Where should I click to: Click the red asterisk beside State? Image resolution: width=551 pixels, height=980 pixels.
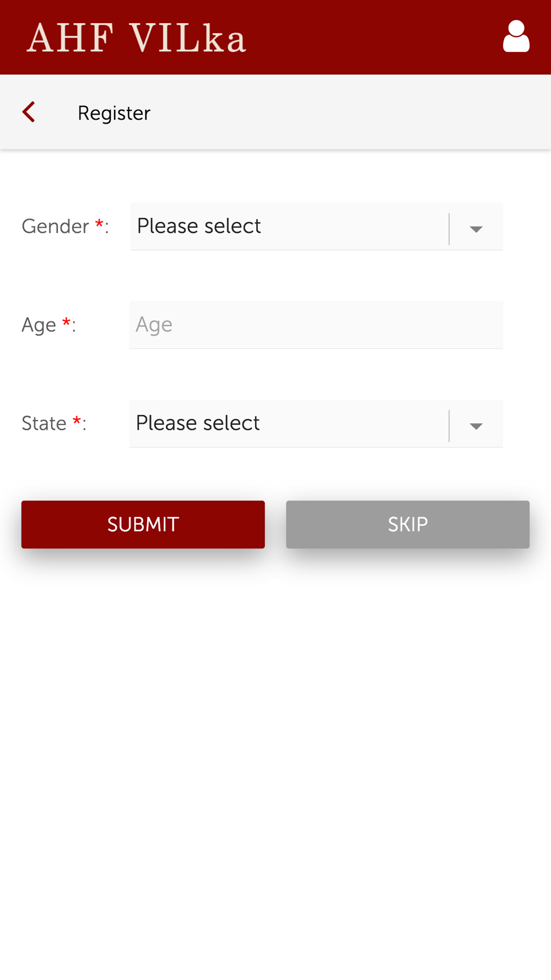(x=77, y=421)
